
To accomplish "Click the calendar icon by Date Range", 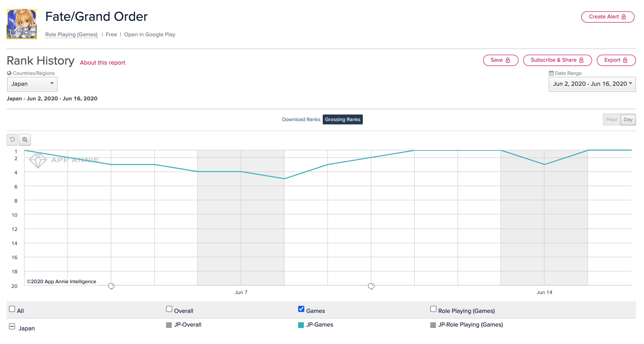I will [551, 73].
